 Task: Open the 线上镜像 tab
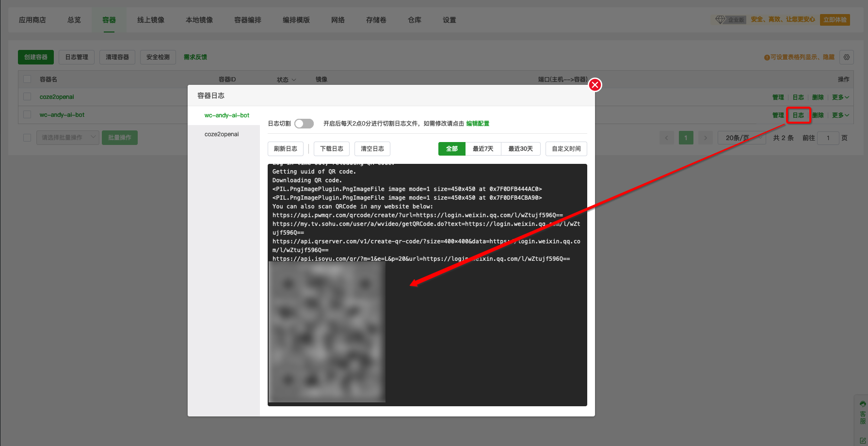151,20
